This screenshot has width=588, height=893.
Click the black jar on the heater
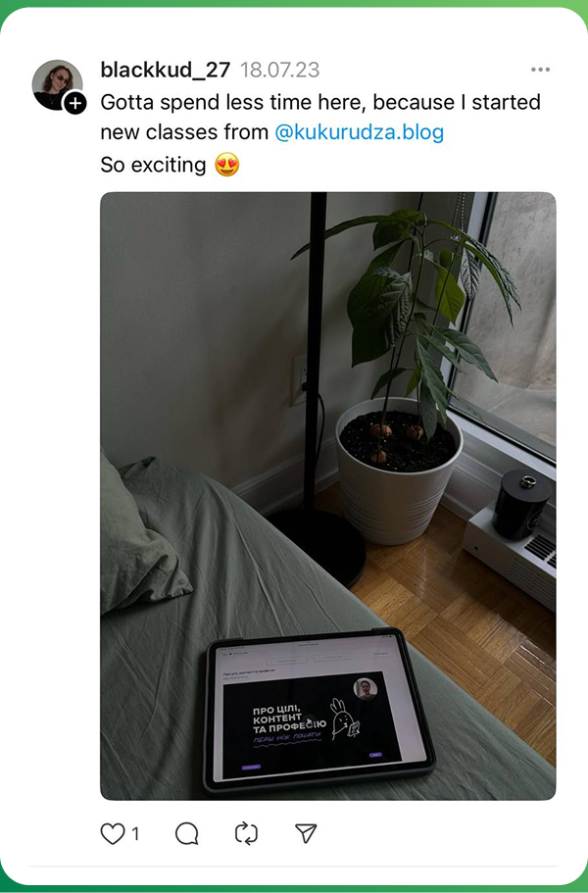521,505
